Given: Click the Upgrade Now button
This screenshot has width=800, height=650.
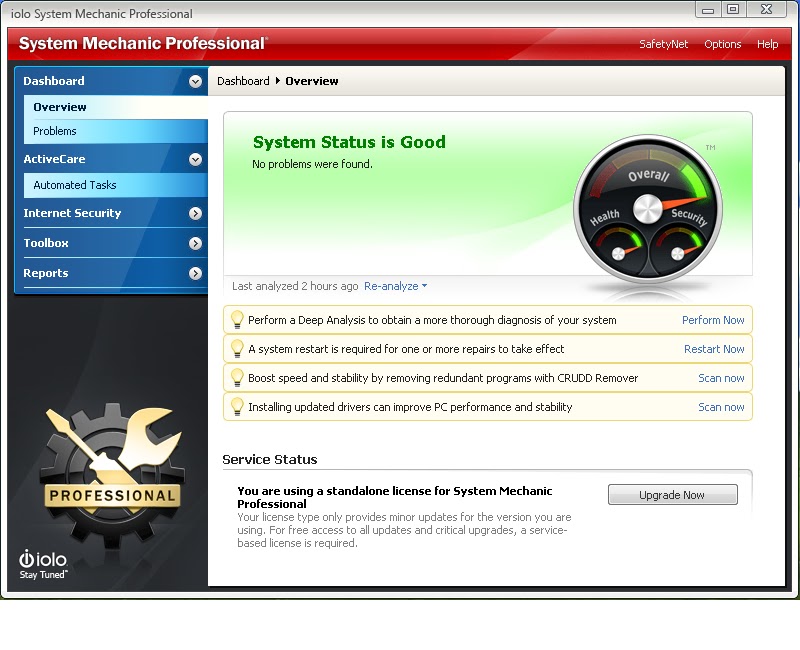Looking at the screenshot, I should 672,495.
